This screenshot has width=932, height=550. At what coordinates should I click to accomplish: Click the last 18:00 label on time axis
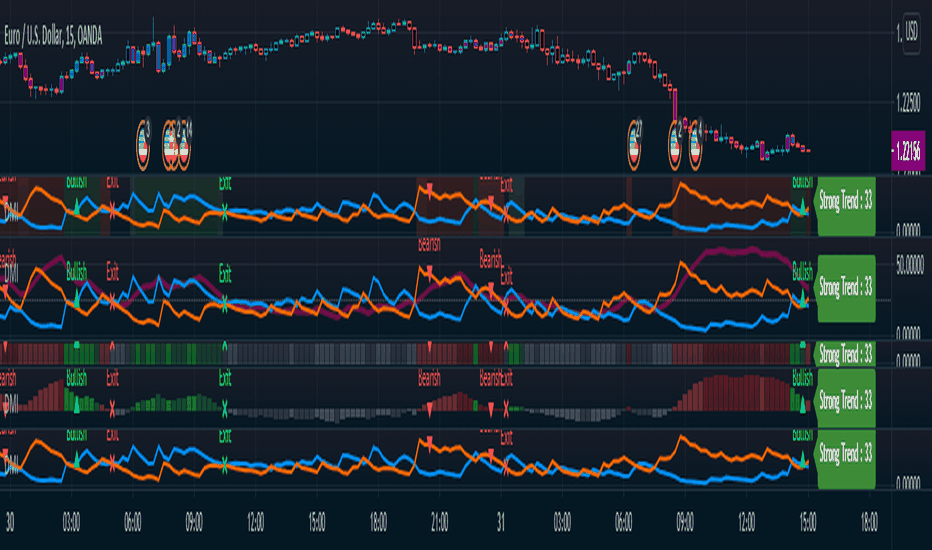tap(869, 523)
